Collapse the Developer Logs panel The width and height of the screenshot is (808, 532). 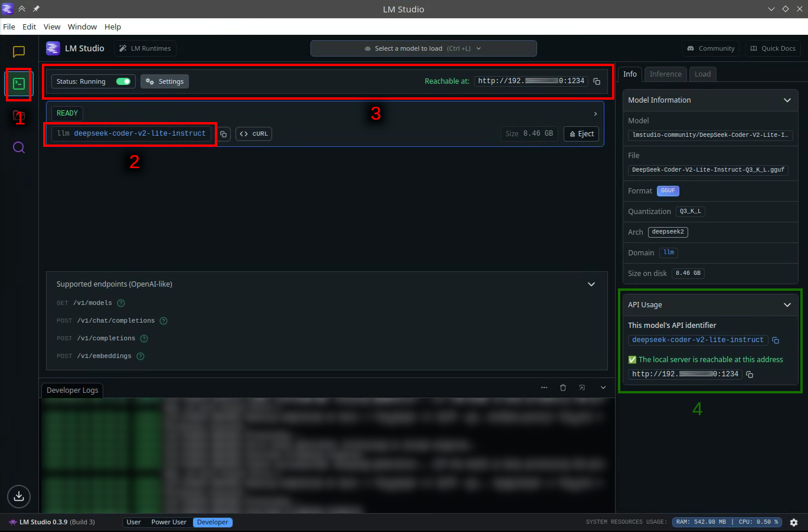[x=603, y=387]
